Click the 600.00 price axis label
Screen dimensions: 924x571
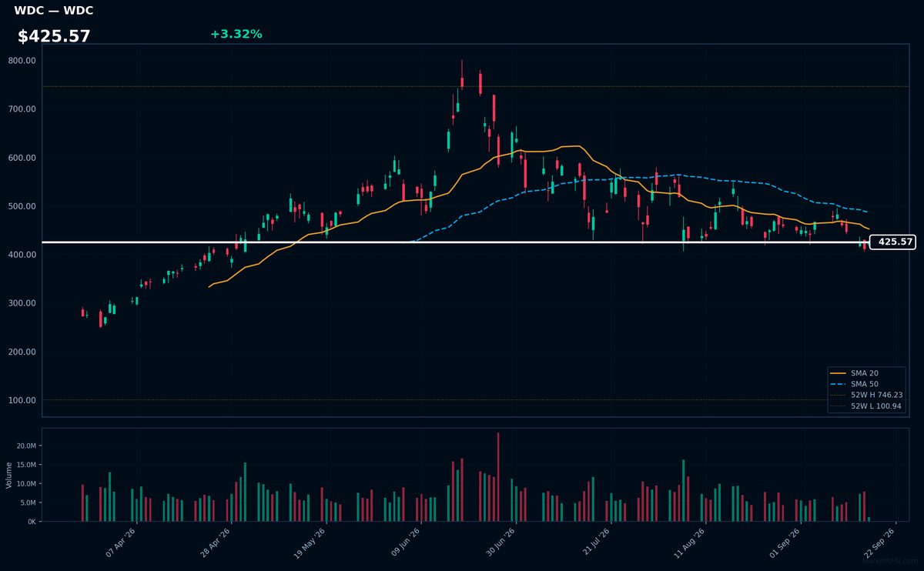coord(22,158)
